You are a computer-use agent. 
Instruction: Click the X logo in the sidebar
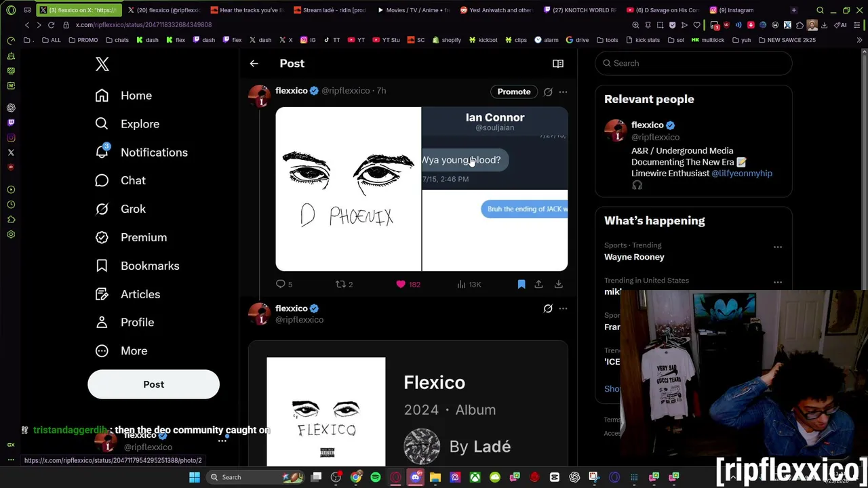tap(102, 64)
